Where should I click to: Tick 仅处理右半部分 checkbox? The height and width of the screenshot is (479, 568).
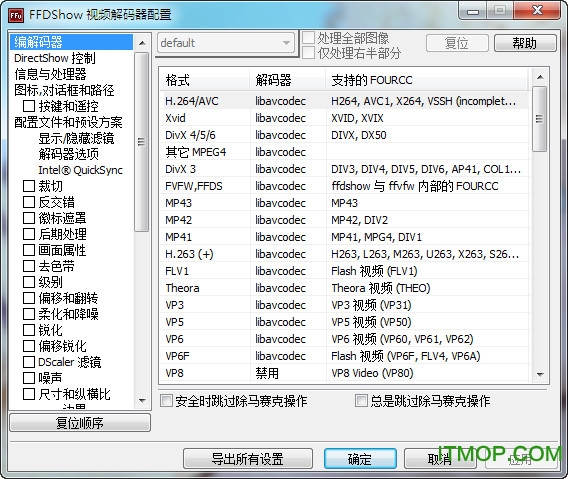(308, 53)
